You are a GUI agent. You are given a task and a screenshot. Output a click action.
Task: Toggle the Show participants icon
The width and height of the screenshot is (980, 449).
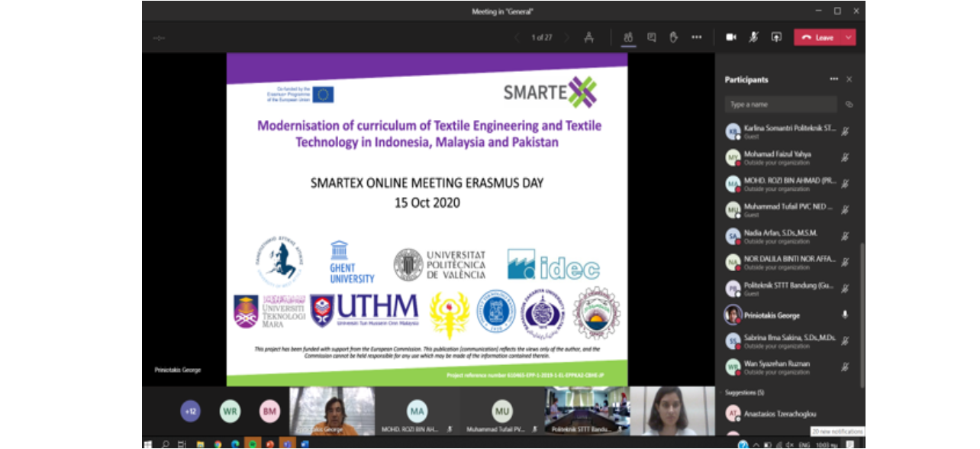point(628,37)
